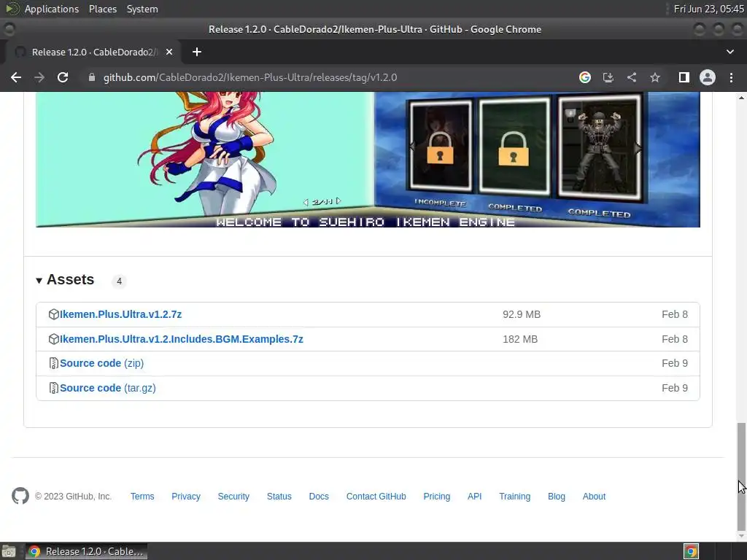Image resolution: width=747 pixels, height=560 pixels.
Task: Click the GitHub logo in the footer
Action: pyautogui.click(x=20, y=496)
